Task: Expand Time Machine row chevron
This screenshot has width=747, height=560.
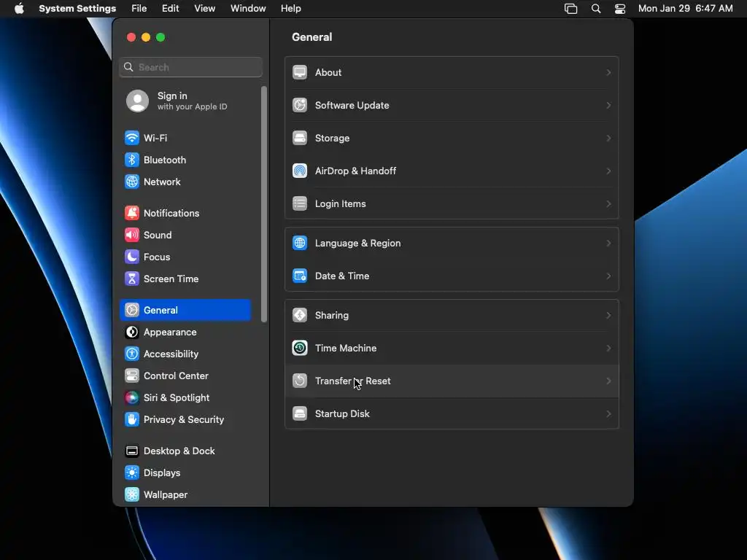Action: click(608, 349)
